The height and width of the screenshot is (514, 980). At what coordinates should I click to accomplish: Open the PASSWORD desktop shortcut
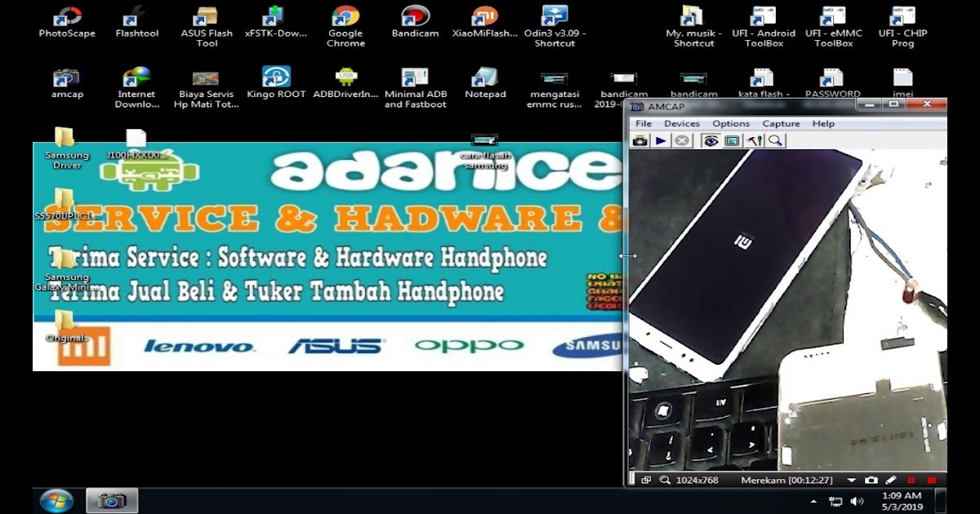point(833,82)
